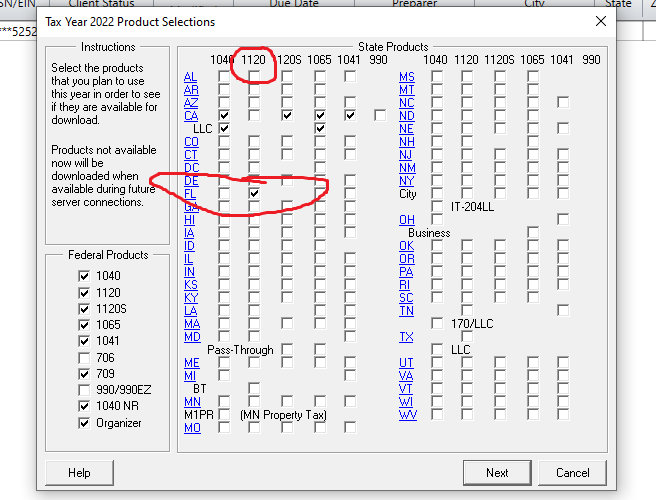The height and width of the screenshot is (500, 656).
Task: Toggle the Federal 1041 checkbox
Action: [84, 341]
